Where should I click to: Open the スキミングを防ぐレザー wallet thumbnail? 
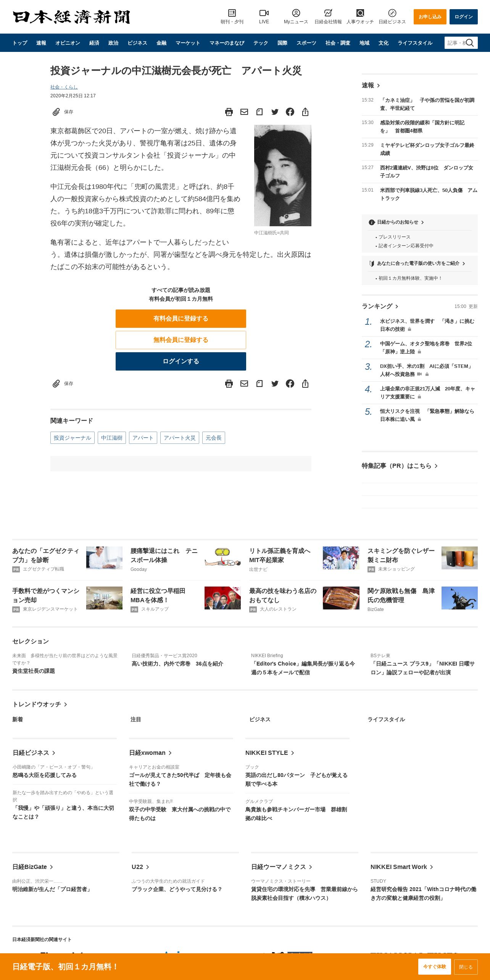(459, 558)
